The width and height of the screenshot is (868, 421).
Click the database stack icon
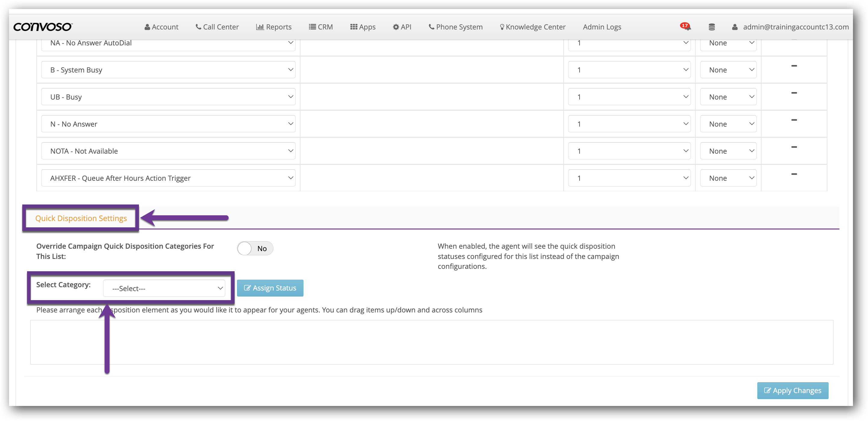click(x=712, y=27)
